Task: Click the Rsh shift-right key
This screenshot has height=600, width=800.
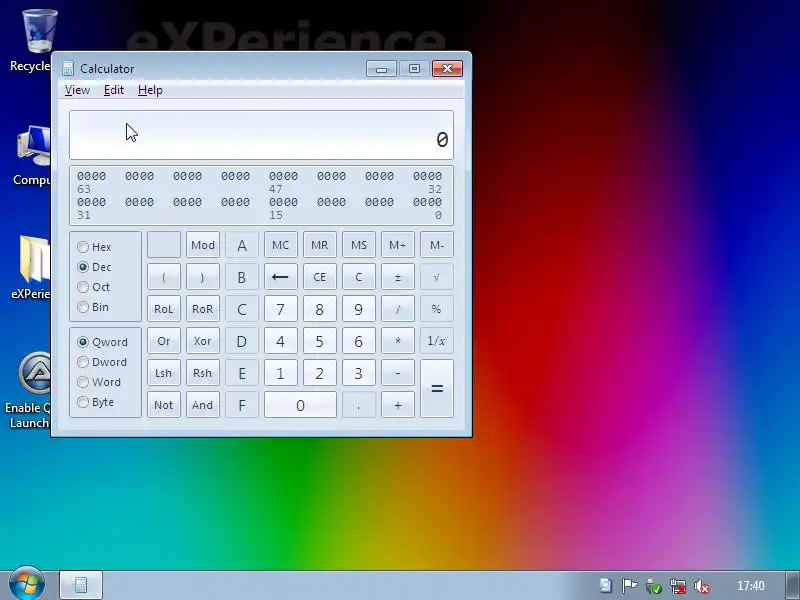Action: click(x=203, y=373)
